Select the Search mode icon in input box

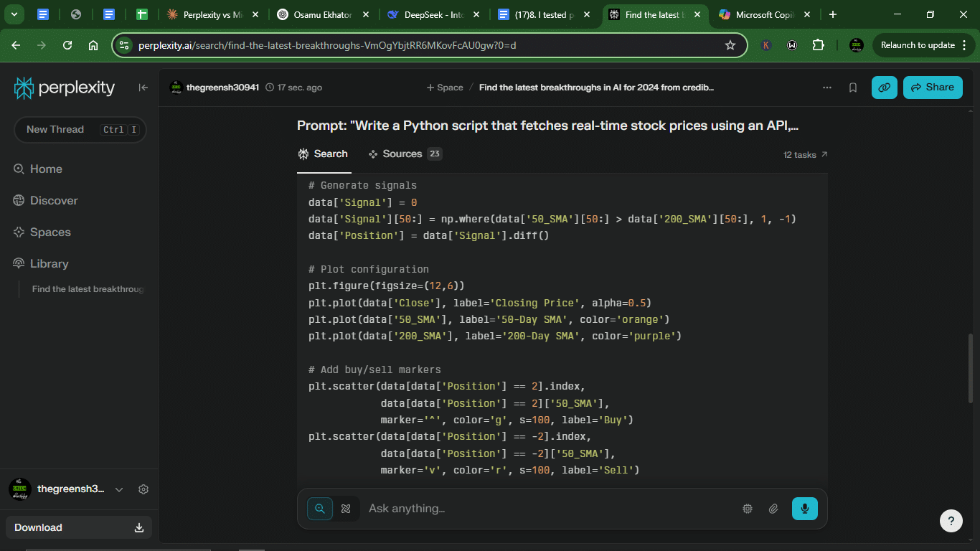point(320,509)
